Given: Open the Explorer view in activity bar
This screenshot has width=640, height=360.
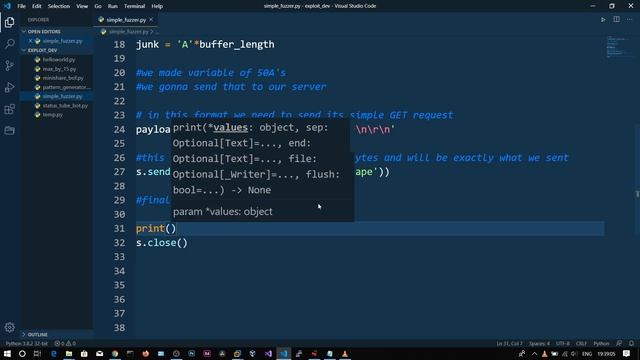Looking at the screenshot, I should point(9,22).
